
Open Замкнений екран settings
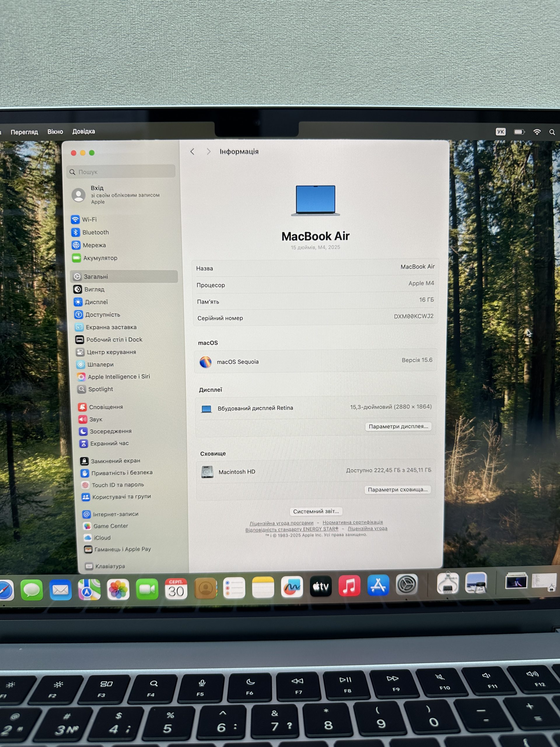(x=110, y=461)
